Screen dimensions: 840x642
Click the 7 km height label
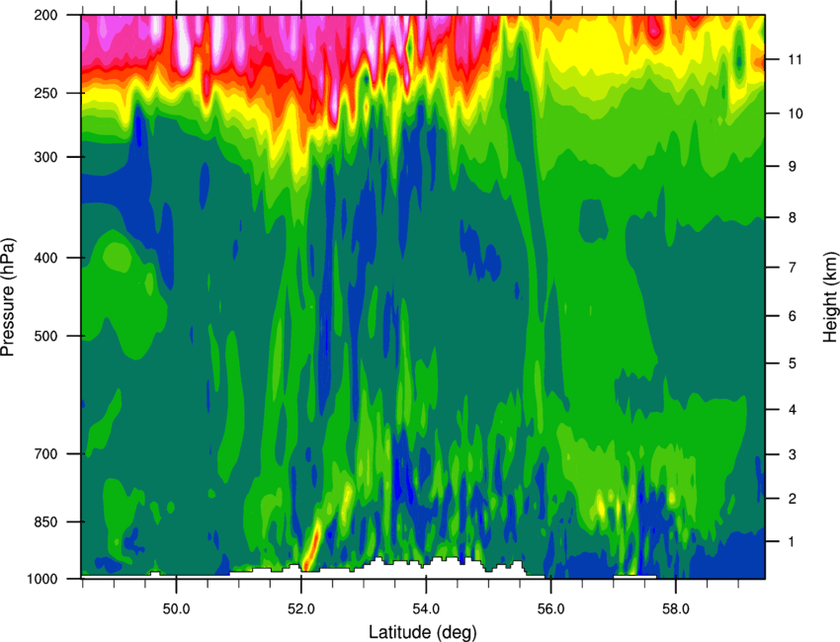click(793, 268)
